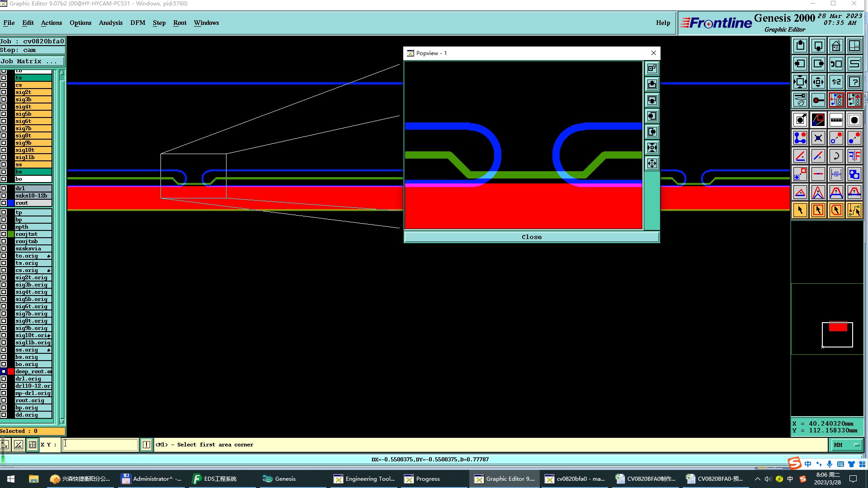
Task: Open the DFM menu
Action: point(137,23)
